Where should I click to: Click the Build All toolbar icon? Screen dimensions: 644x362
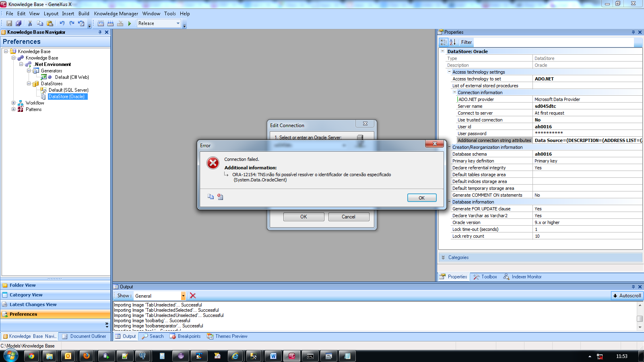[101, 23]
